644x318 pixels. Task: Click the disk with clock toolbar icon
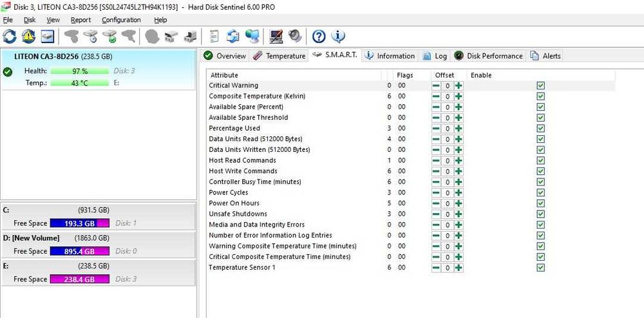(x=90, y=37)
